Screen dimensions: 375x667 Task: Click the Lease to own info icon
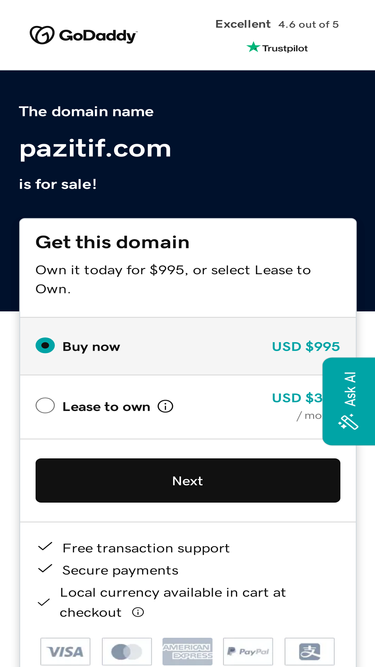point(165,407)
